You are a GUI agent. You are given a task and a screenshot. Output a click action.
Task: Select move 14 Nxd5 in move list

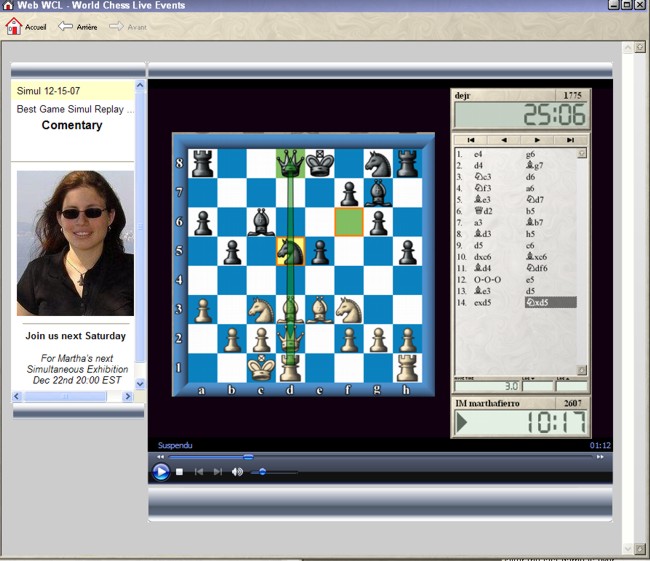[x=550, y=302]
